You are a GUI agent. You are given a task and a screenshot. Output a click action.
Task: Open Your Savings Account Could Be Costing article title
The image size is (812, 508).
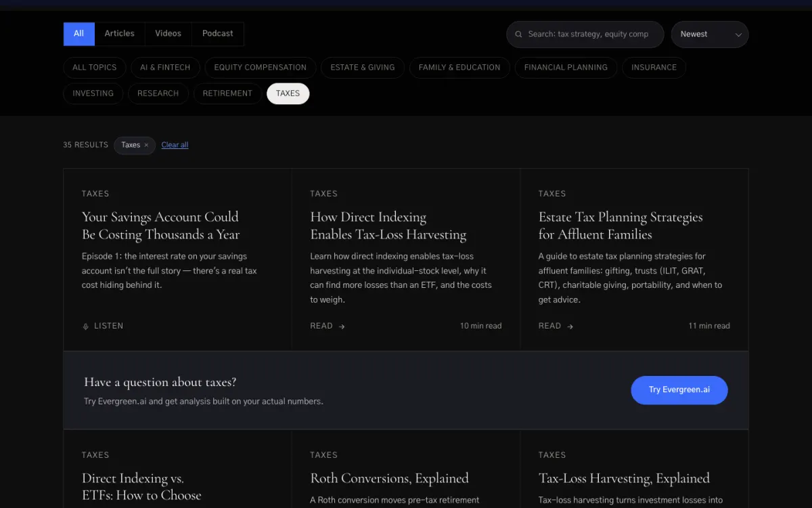coord(161,226)
